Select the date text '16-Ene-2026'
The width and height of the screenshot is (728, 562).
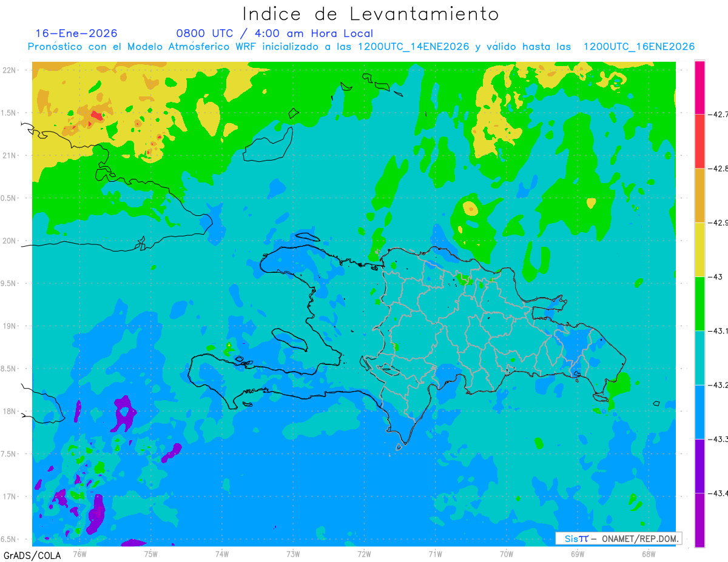click(76, 33)
